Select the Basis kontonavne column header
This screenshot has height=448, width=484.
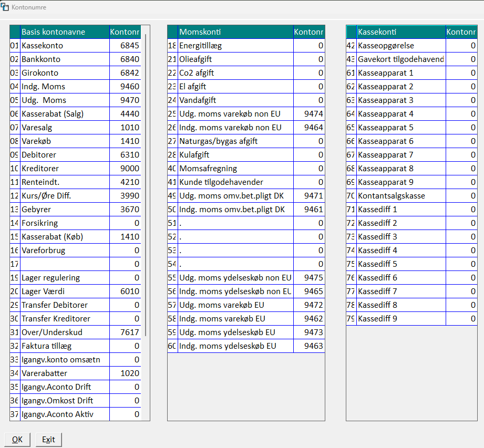pos(65,32)
